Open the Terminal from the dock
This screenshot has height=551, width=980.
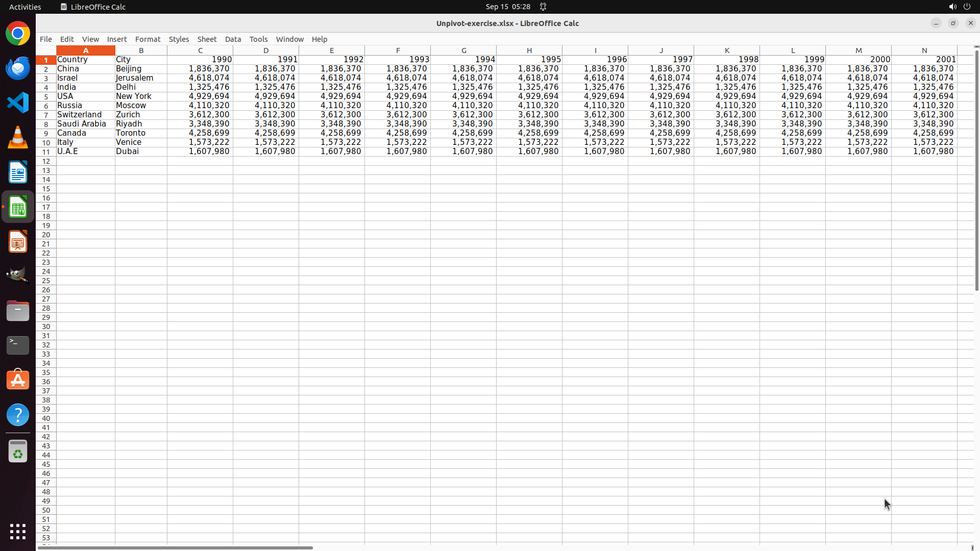pyautogui.click(x=18, y=345)
